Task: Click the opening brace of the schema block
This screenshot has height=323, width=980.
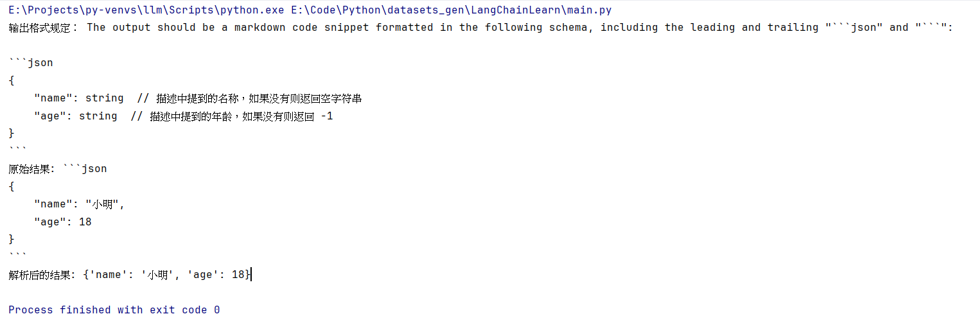Action: [11, 81]
